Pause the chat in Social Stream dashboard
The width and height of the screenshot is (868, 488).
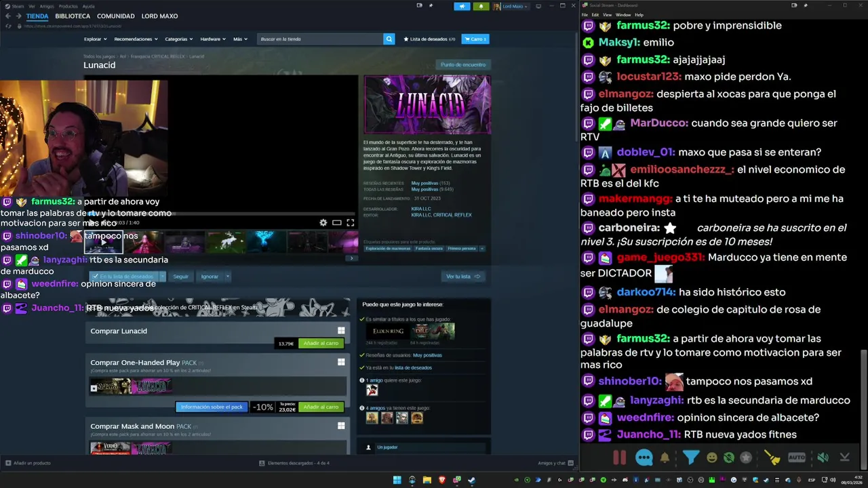point(619,457)
